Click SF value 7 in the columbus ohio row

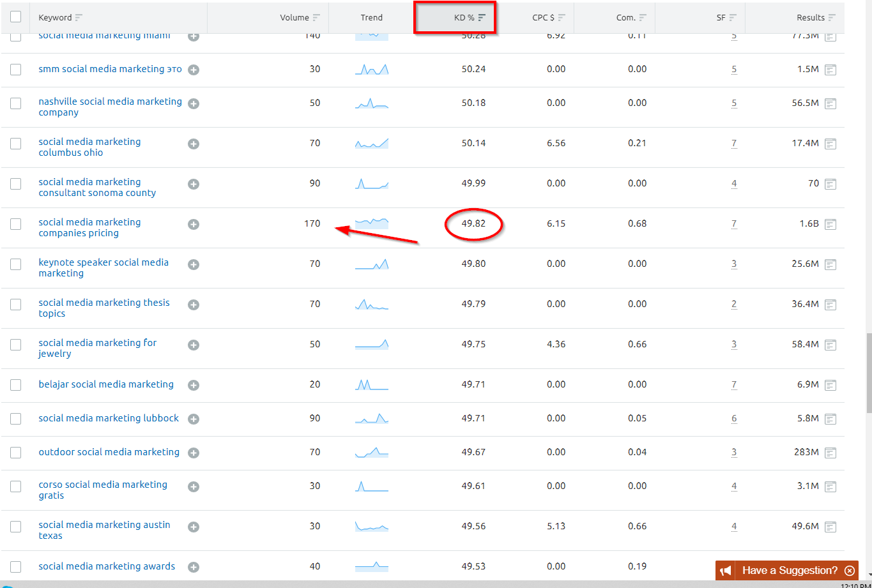[734, 144]
